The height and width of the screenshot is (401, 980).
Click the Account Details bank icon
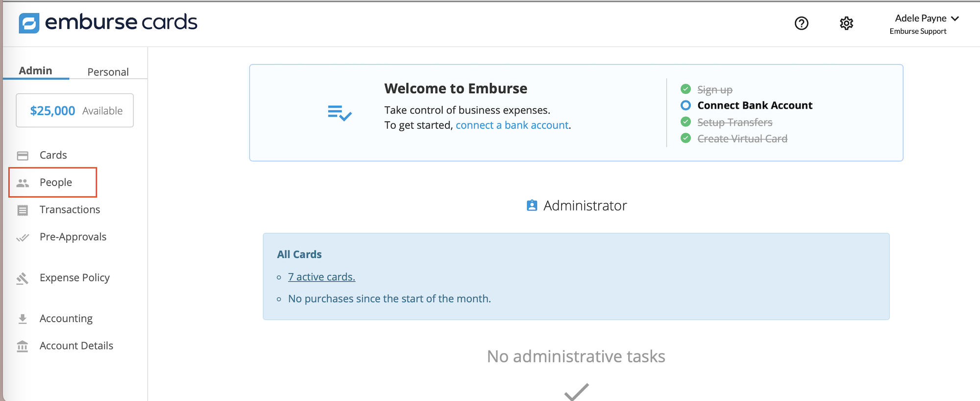click(x=23, y=347)
